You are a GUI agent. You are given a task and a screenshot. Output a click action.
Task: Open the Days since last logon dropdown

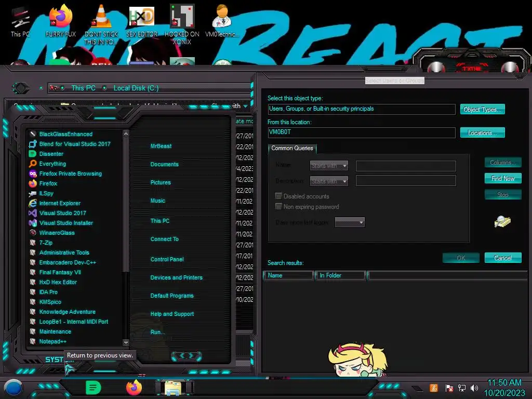click(350, 222)
